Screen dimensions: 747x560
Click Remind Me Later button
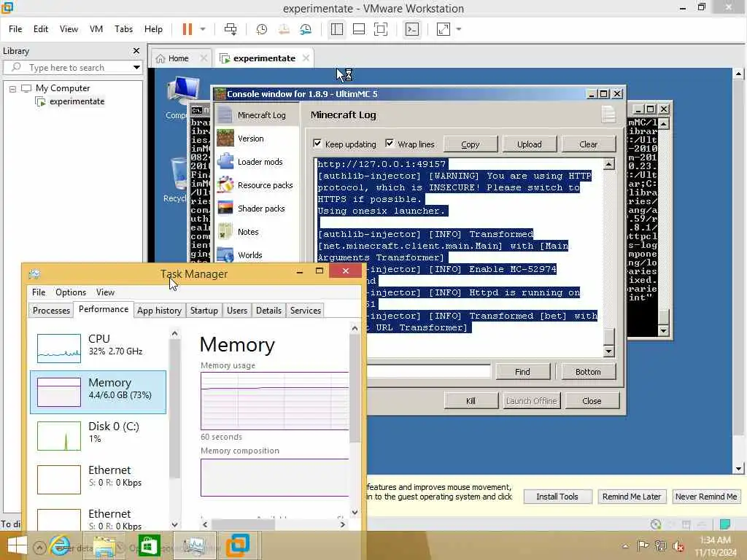point(632,497)
